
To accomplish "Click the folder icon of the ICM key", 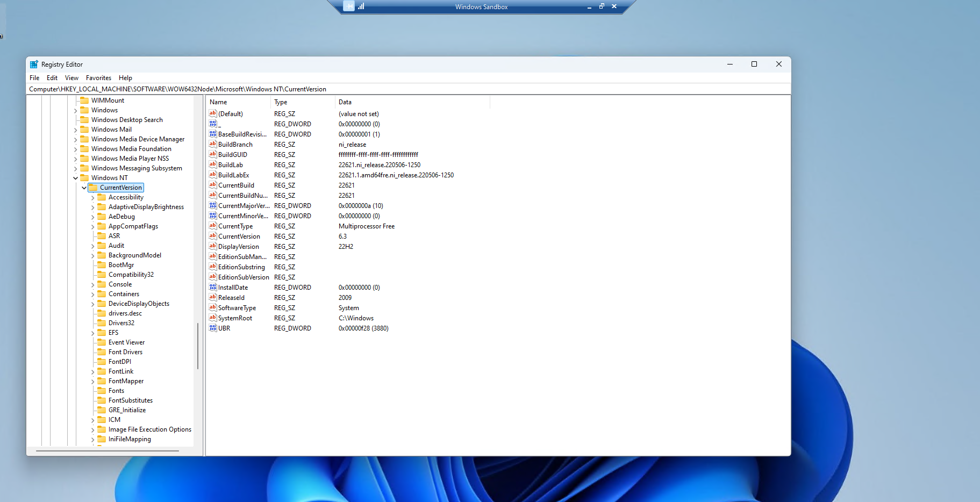I will (x=102, y=420).
